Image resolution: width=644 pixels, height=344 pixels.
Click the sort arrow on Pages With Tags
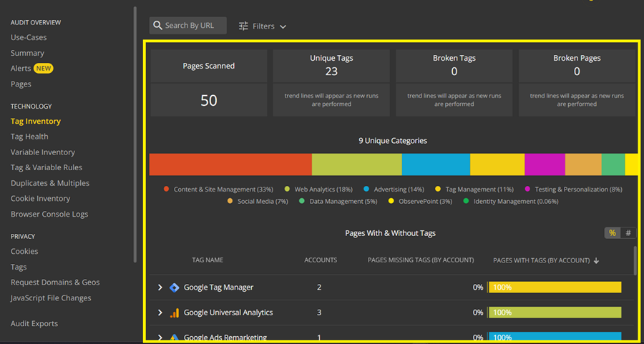click(597, 260)
